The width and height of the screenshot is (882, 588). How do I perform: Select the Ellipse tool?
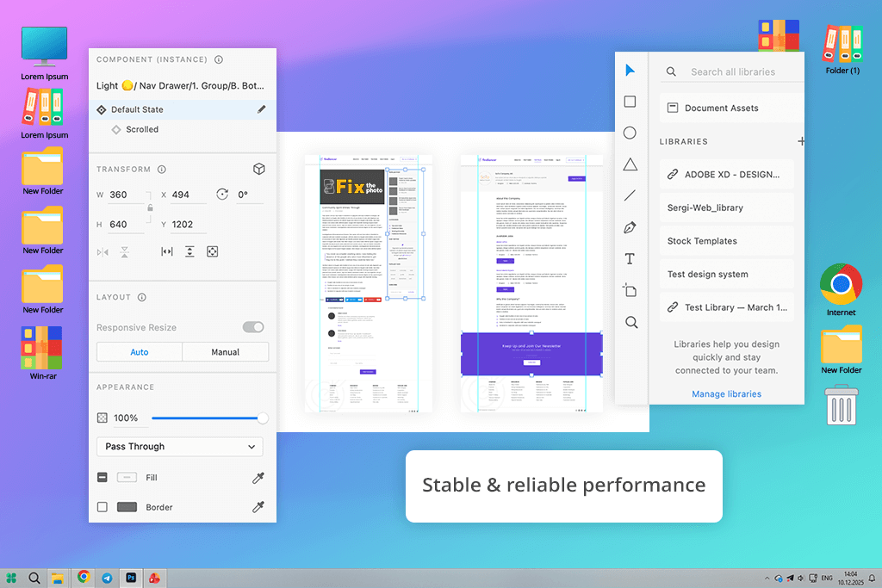(x=630, y=133)
